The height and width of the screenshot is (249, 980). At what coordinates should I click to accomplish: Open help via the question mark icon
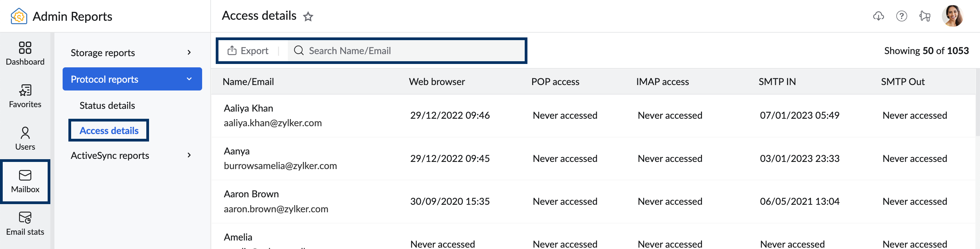tap(902, 16)
